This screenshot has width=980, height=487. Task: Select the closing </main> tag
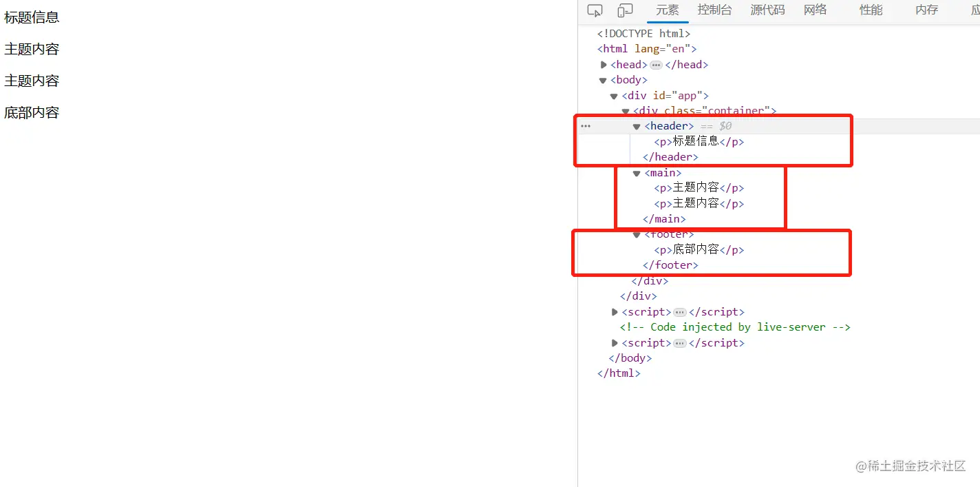click(x=664, y=219)
